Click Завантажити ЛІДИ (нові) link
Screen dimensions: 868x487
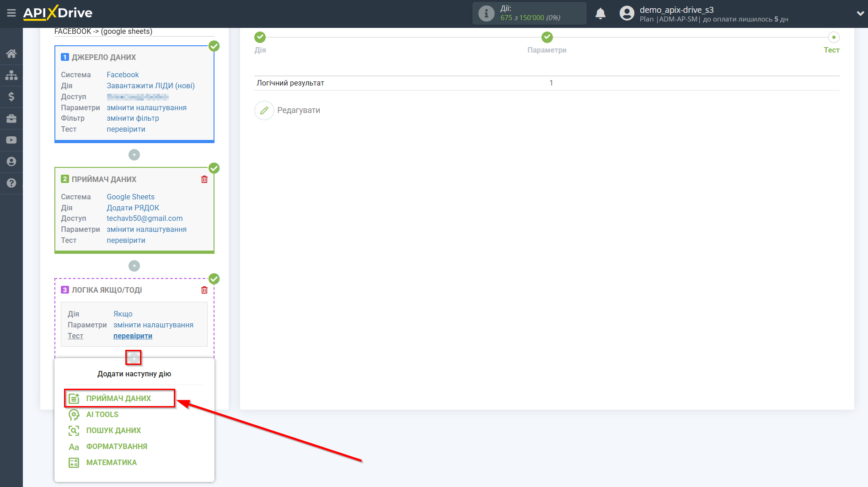(150, 86)
